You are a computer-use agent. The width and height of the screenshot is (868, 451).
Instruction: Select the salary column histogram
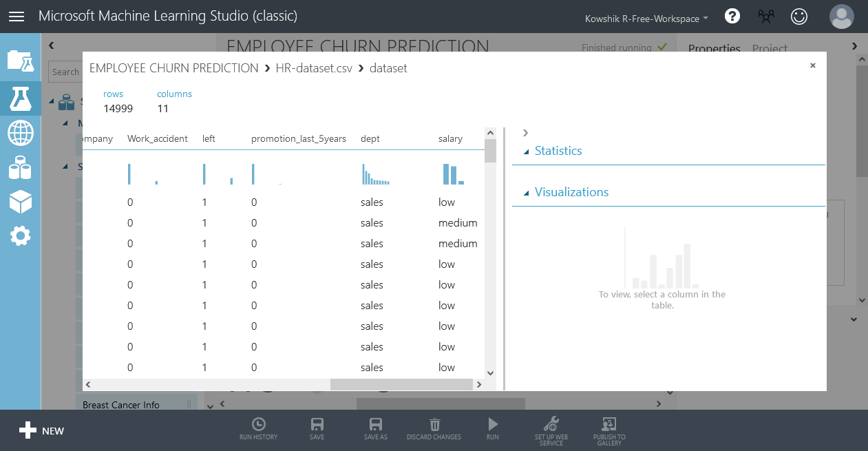coord(453,174)
